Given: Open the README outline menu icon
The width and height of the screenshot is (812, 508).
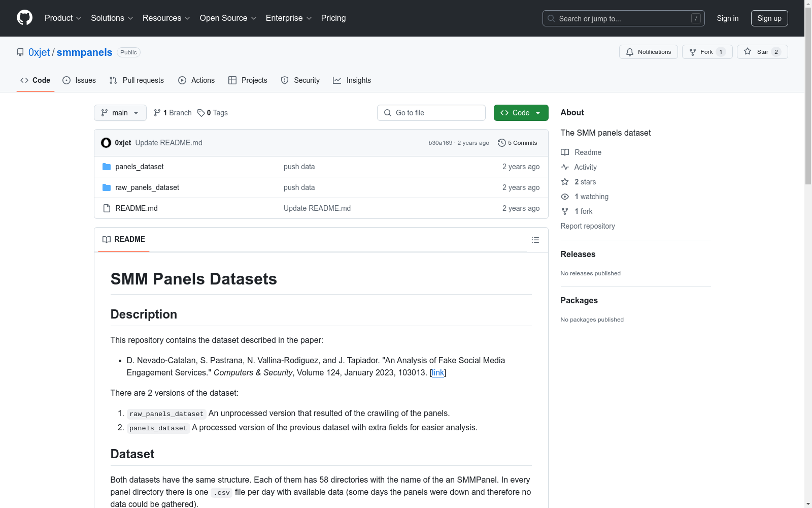Looking at the screenshot, I should click(535, 240).
